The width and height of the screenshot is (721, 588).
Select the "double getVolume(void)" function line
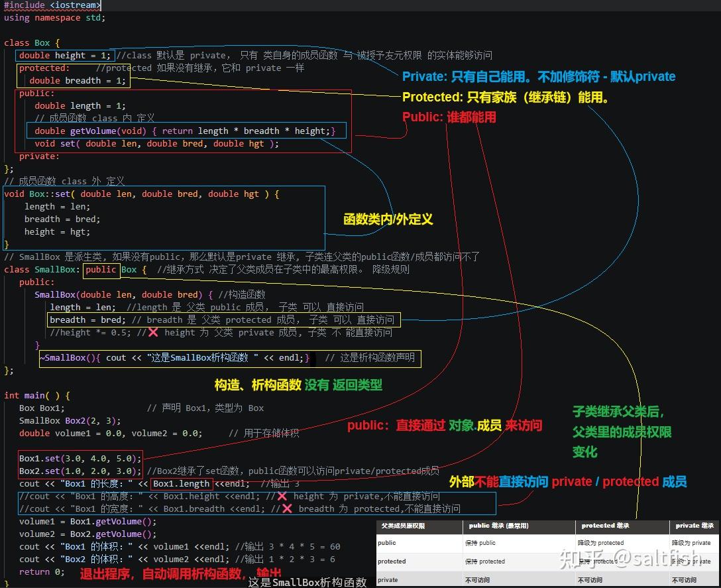click(185, 131)
